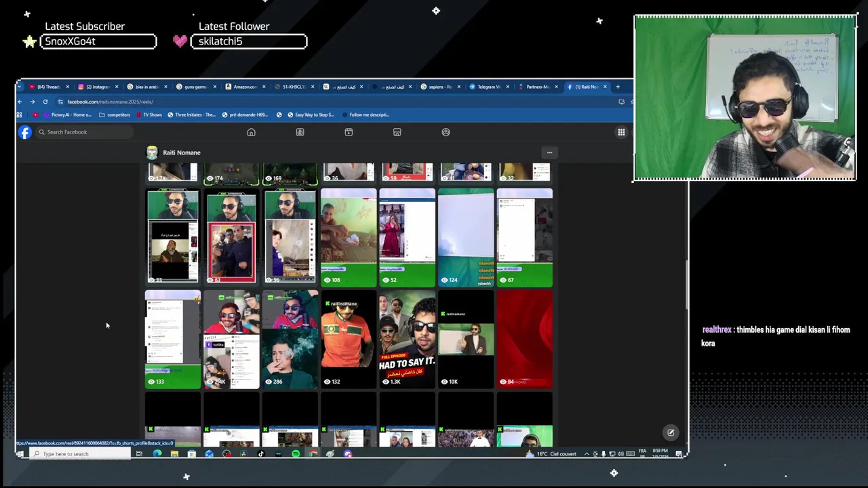Open File Explorer from the taskbar
This screenshot has height=488, width=868.
pos(174,454)
